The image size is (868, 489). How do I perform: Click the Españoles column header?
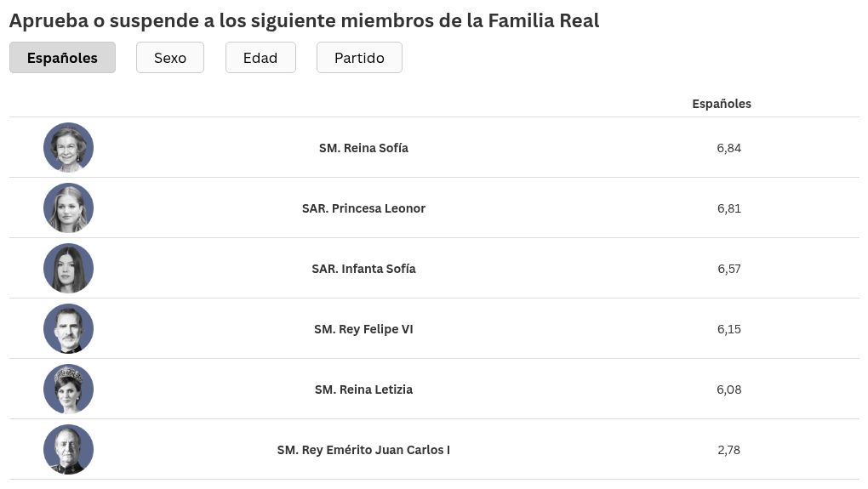(722, 104)
